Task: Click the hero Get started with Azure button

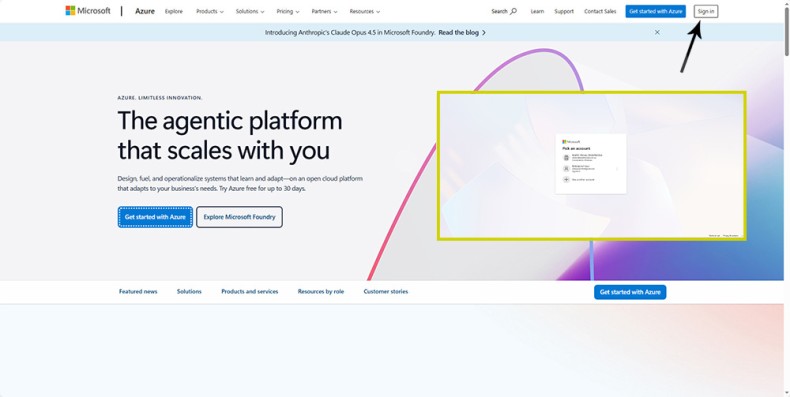Action: [155, 217]
